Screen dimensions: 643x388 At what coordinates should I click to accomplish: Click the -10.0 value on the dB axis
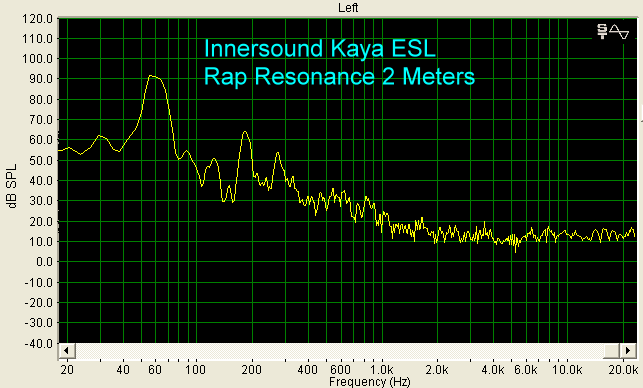[39, 283]
